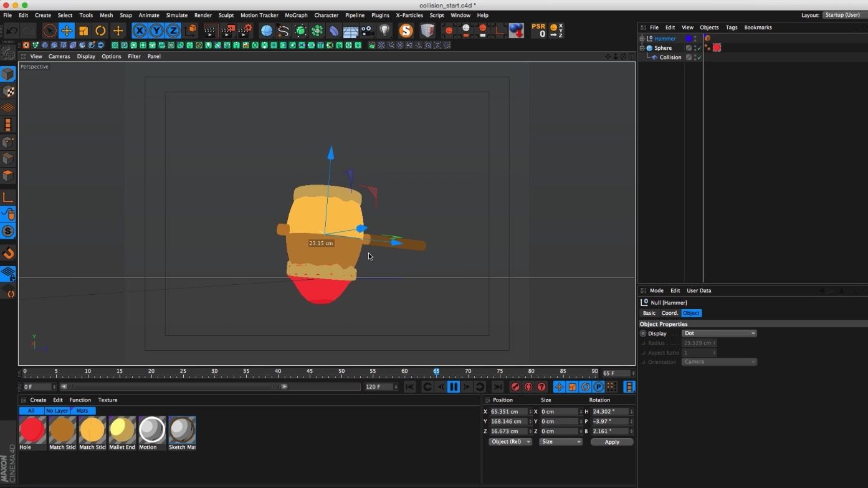Open the Layout Startup (User) dropdown

point(844,15)
